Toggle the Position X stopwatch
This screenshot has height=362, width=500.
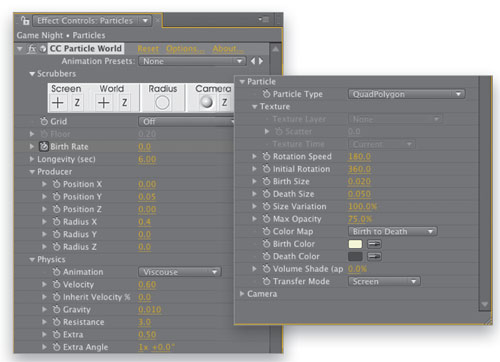click(57, 184)
